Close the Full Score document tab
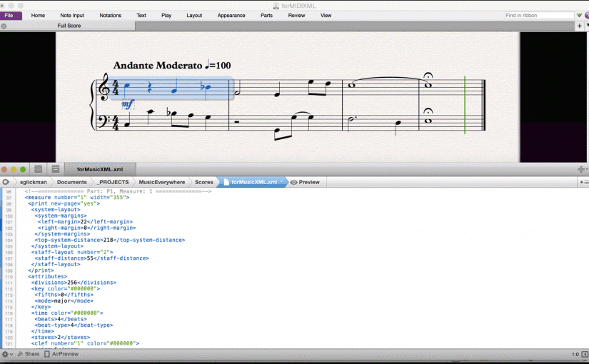589x364 pixels. (4, 26)
